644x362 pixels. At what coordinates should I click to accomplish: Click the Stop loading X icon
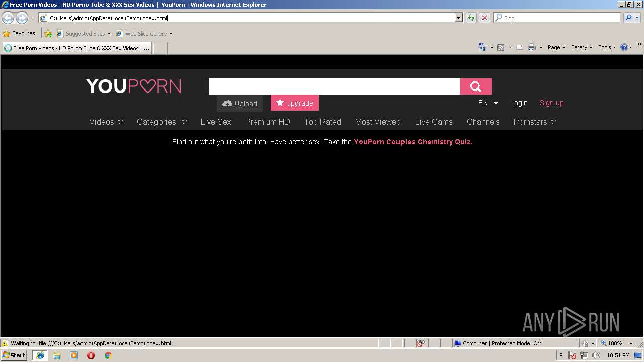[x=485, y=18]
